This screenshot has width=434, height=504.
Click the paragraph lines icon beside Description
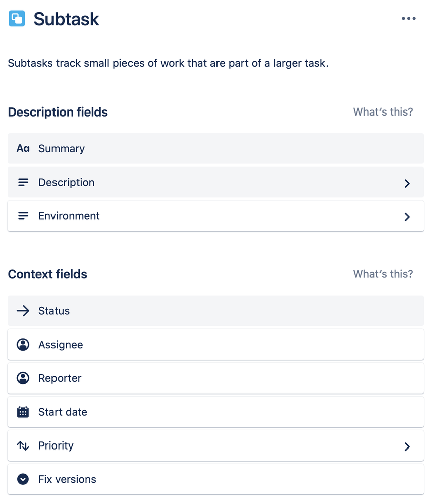pos(23,182)
